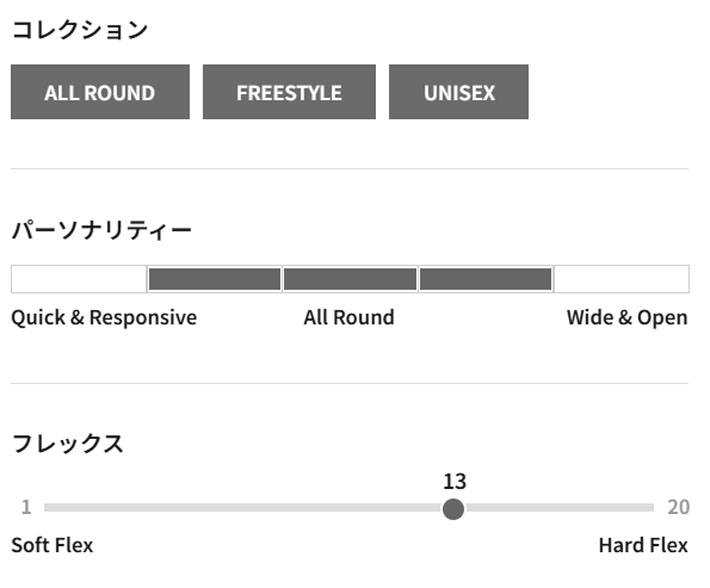
Task: Select the FREESTYLE collection tag
Action: [289, 93]
